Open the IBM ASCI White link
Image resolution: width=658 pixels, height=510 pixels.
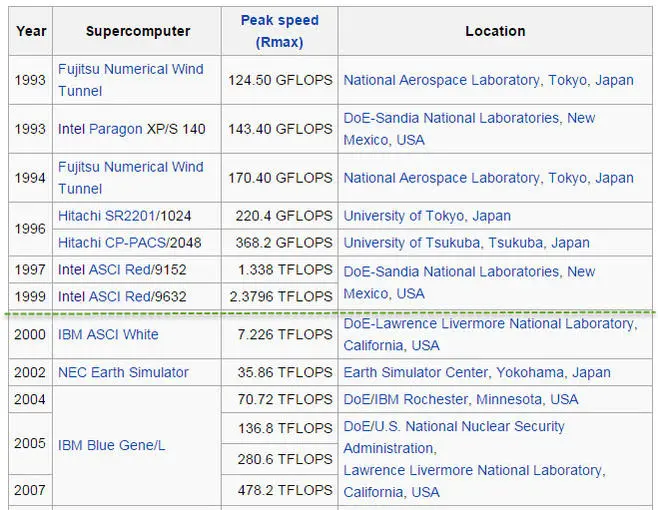(x=108, y=335)
